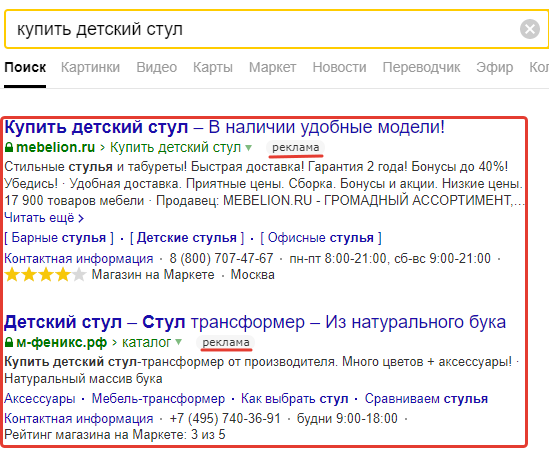Expand ad text with Читать ещё
Viewport: 549px width, 458px height.
coord(44,218)
